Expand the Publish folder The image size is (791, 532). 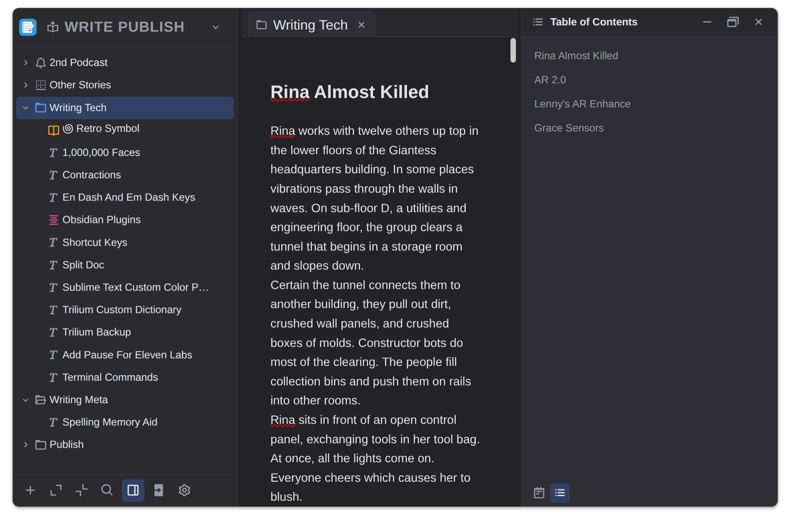point(26,445)
